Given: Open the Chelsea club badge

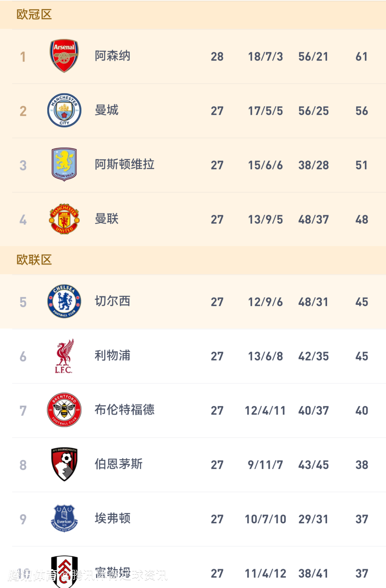Looking at the screenshot, I should click(64, 301).
